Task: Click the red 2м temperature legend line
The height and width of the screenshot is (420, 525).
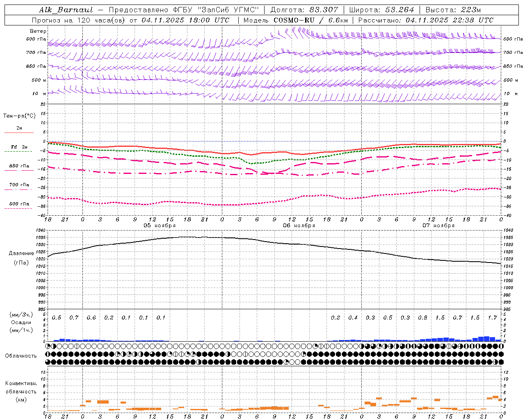Action: tap(19, 132)
